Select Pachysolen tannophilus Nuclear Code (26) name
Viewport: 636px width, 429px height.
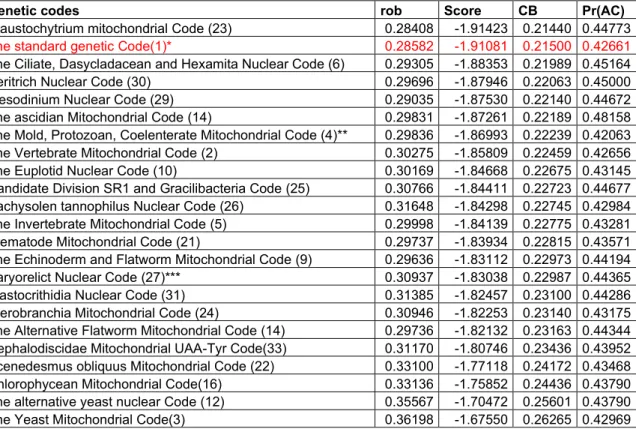tap(122, 206)
